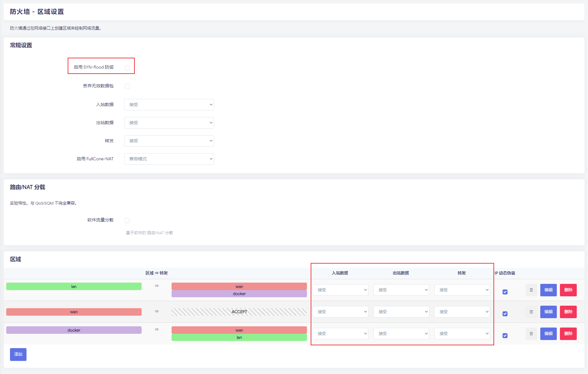The image size is (588, 374).
Task: Click 编辑 button for the lan zone
Action: click(x=548, y=290)
